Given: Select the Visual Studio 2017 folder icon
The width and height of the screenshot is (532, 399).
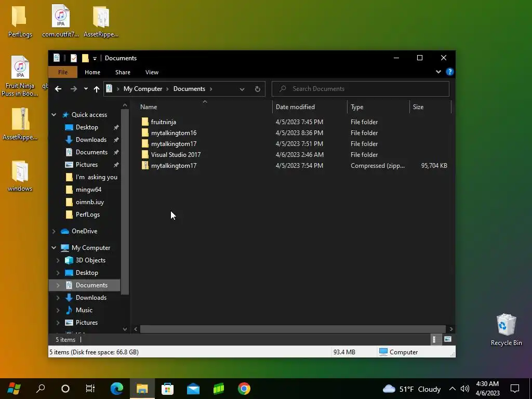Looking at the screenshot, I should click(145, 155).
